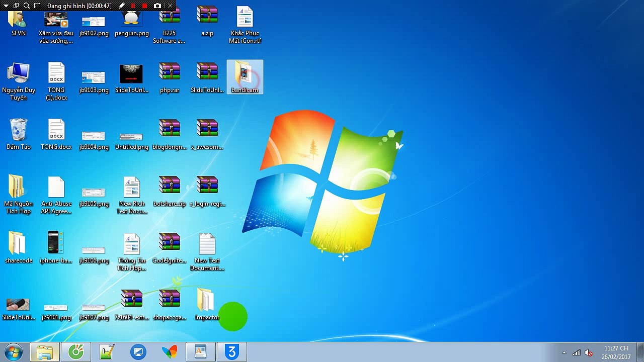Open the taskbar clock and date

tap(616, 352)
